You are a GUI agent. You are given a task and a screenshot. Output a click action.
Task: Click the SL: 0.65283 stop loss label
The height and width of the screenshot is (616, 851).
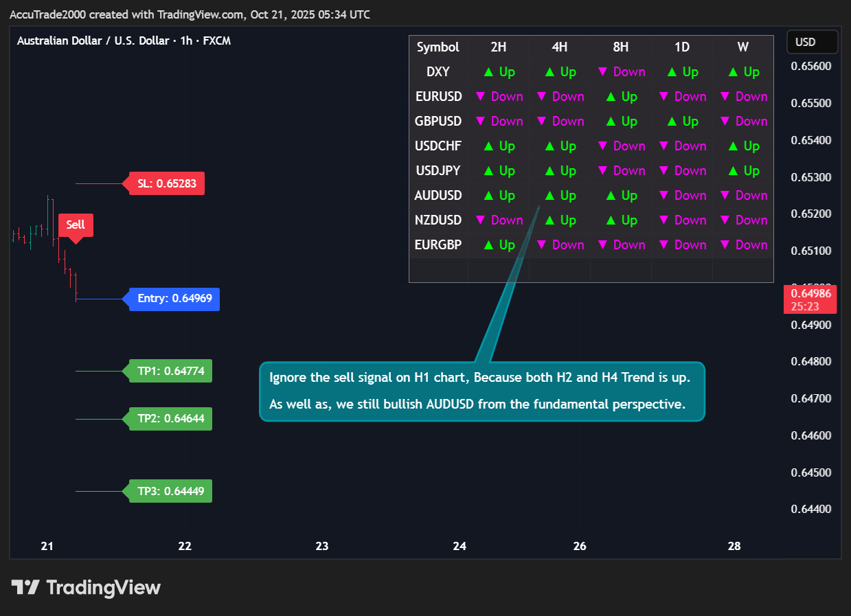(167, 184)
